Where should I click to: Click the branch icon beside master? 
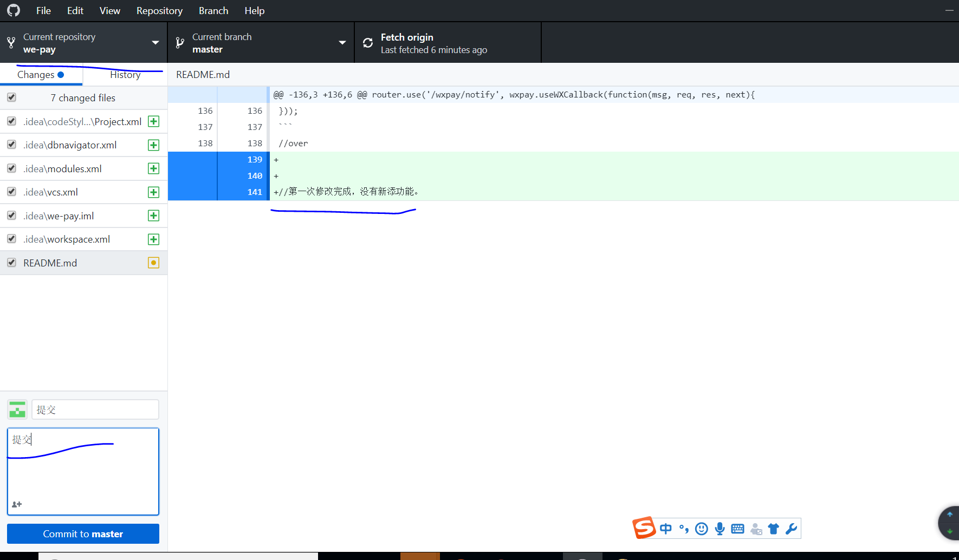(180, 43)
